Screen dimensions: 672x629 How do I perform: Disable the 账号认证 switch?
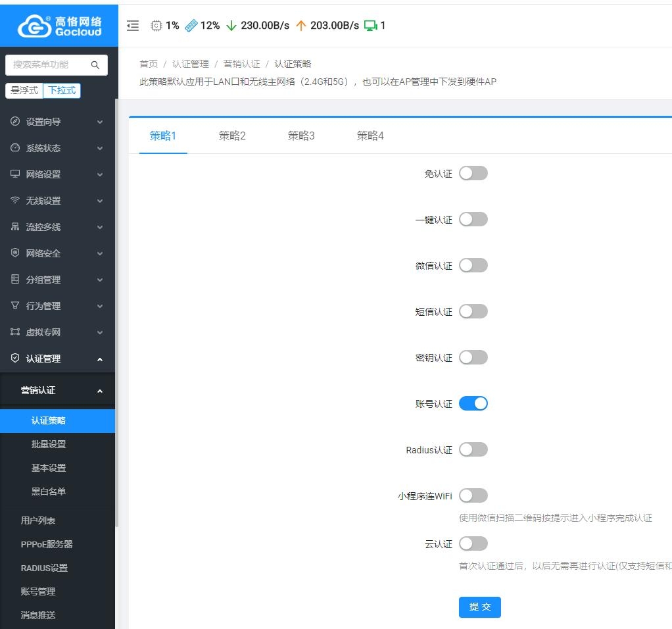pyautogui.click(x=473, y=403)
